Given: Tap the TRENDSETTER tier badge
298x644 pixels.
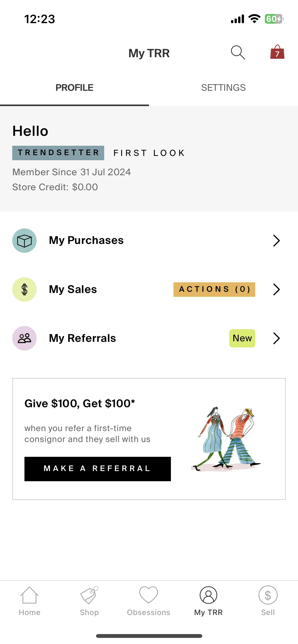Looking at the screenshot, I should pyautogui.click(x=58, y=153).
